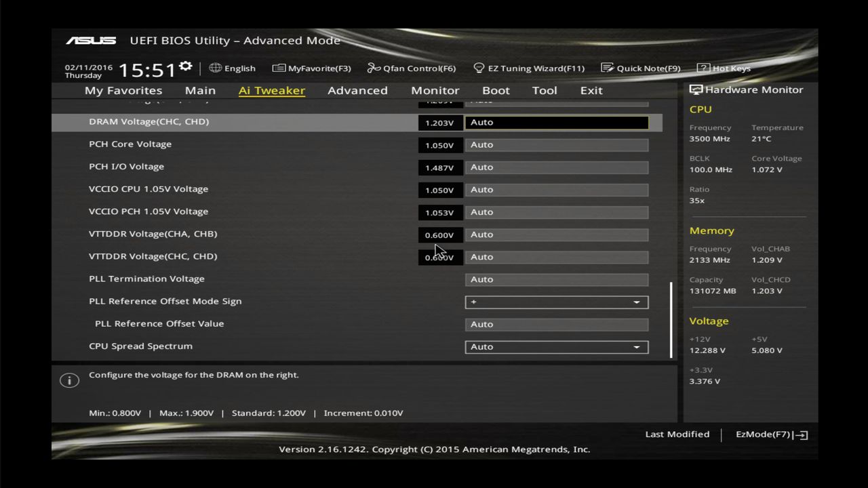868x488 pixels.
Task: Select the VCCIO CPU 1.05V Voltage label
Action: 149,188
